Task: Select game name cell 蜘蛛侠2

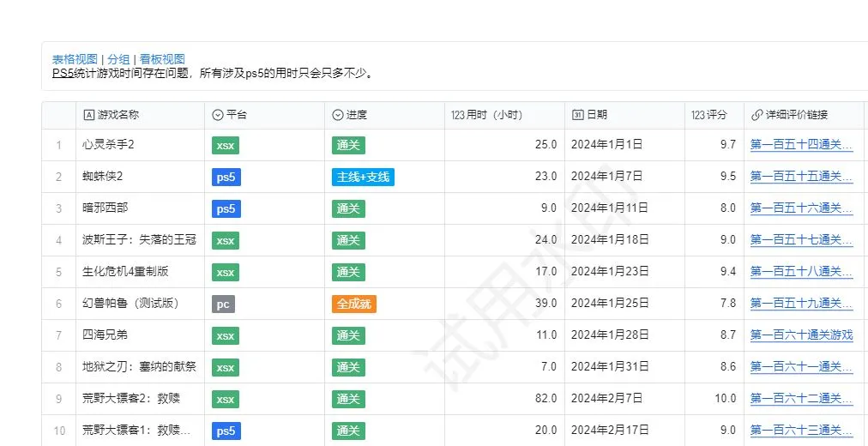Action: point(140,177)
